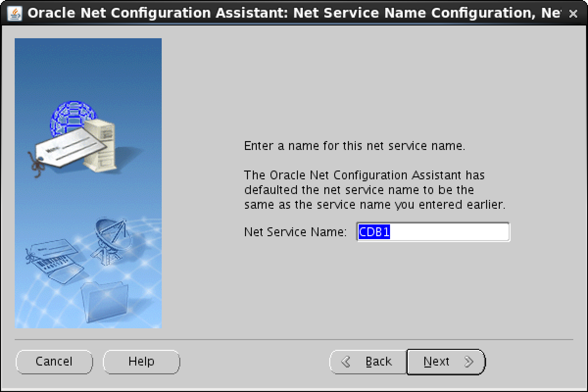This screenshot has width=588, height=392.
Task: Click the 'Net Service Name:' label
Action: 295,232
